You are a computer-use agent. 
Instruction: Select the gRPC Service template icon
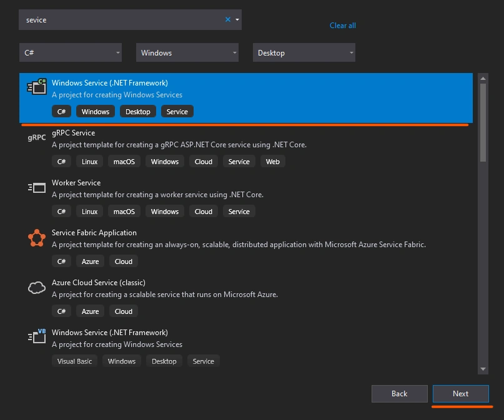point(37,137)
